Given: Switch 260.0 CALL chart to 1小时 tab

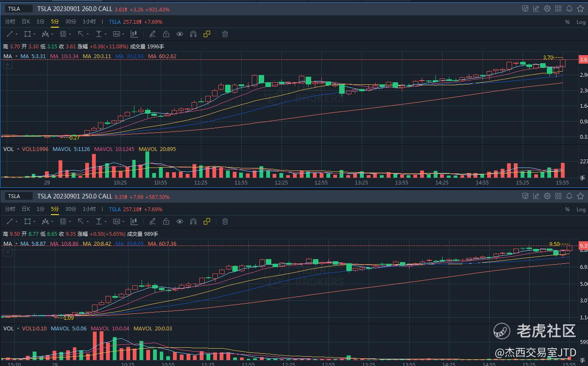Looking at the screenshot, I should [x=89, y=22].
